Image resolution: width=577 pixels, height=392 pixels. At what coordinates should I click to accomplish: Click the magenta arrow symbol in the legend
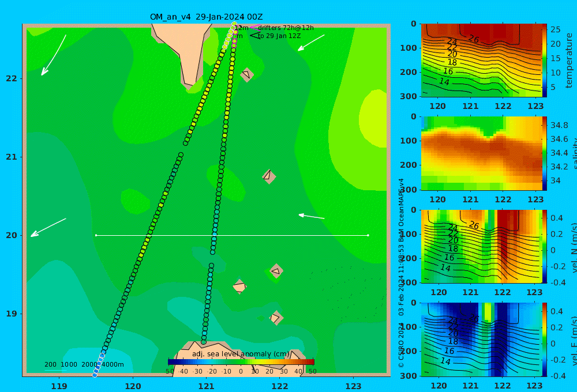click(x=254, y=28)
